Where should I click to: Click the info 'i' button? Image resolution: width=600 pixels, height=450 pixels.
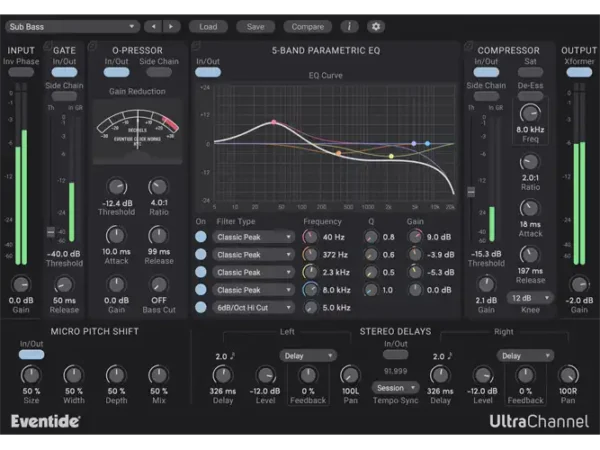click(x=349, y=26)
